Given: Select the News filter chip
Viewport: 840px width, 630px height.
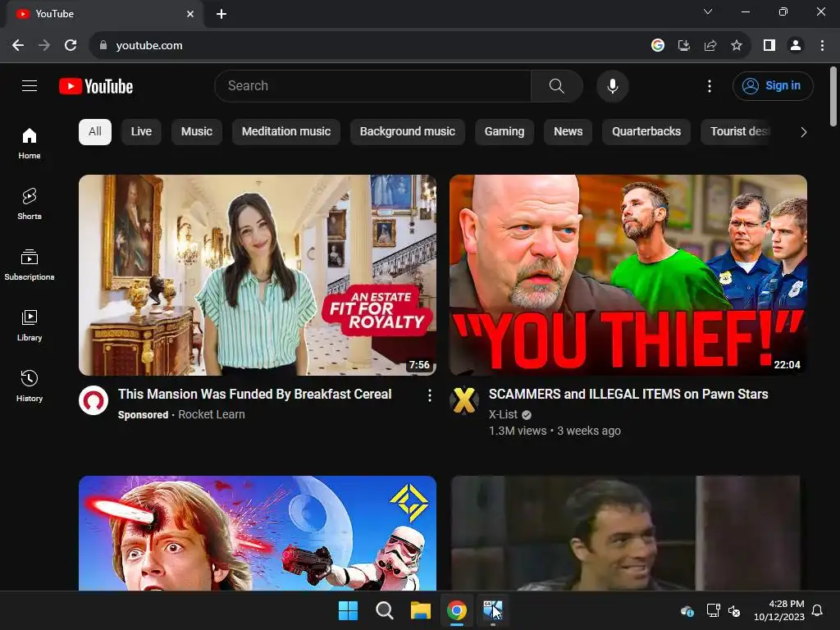Looking at the screenshot, I should 568,132.
